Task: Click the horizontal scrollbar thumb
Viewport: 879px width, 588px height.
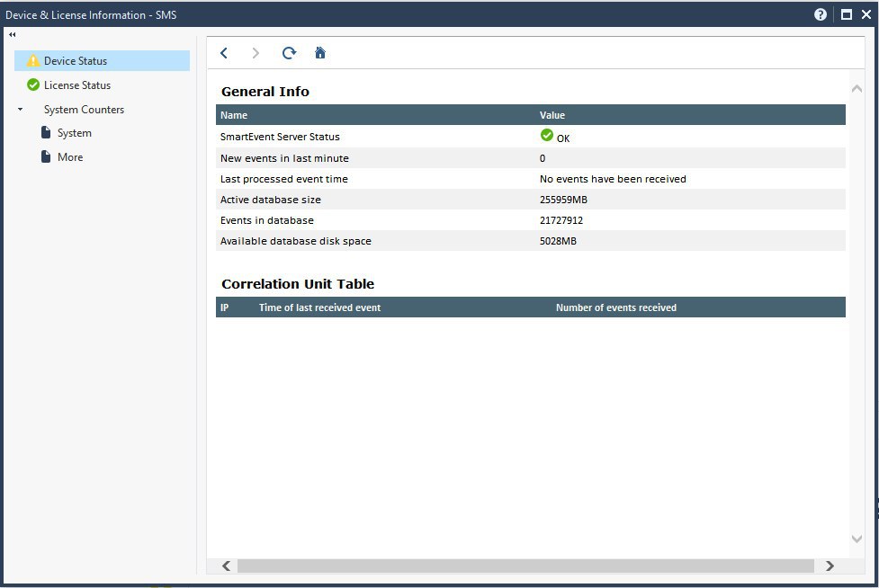Action: point(525,566)
